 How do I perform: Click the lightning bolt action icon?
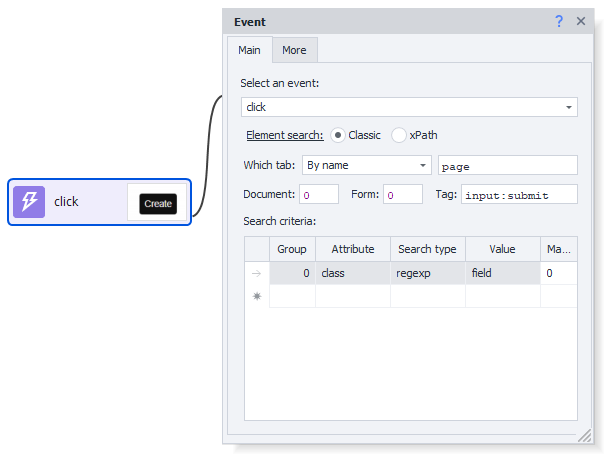[29, 202]
